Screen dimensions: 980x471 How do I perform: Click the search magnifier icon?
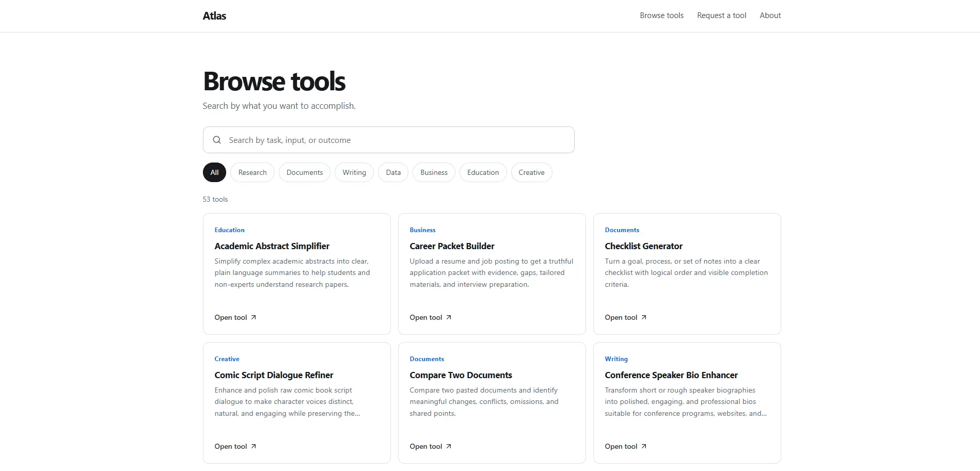click(x=217, y=140)
